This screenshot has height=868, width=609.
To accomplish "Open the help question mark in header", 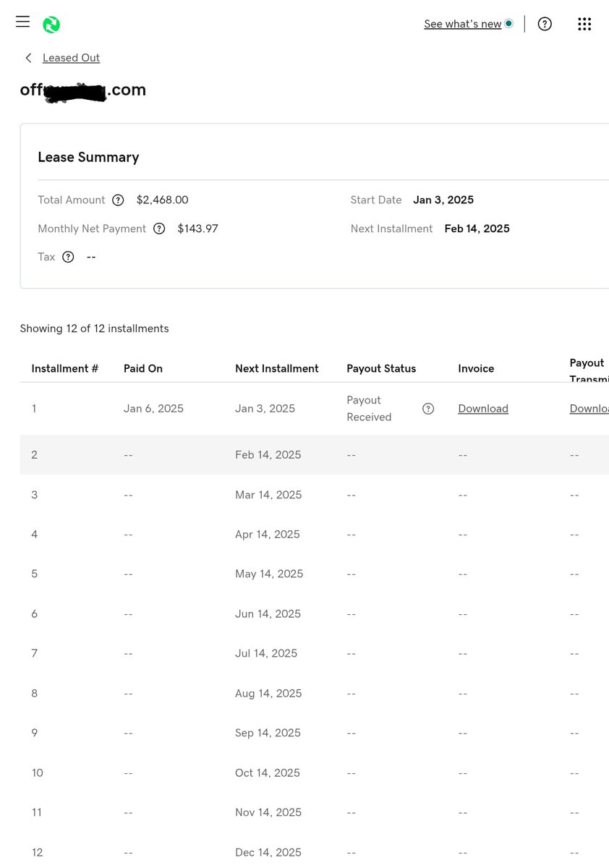I will [x=545, y=24].
